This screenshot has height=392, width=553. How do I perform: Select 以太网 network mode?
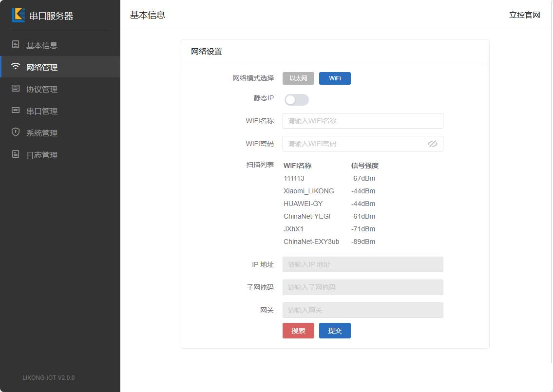pyautogui.click(x=298, y=78)
